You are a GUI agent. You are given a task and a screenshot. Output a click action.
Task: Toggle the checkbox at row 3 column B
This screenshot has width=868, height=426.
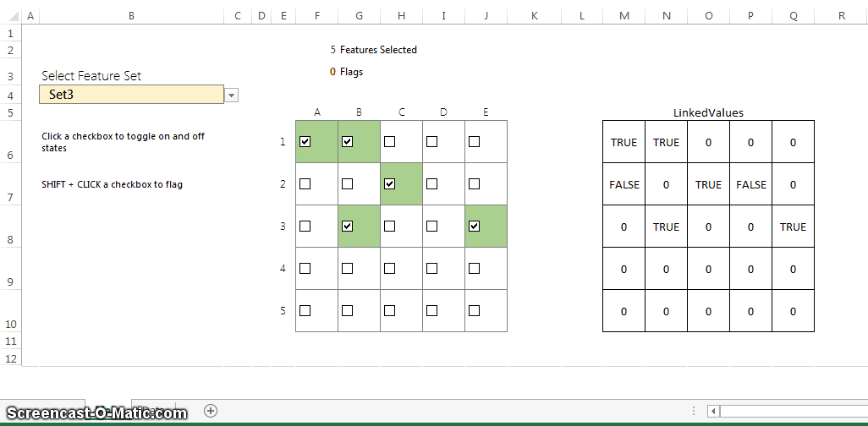(x=347, y=227)
